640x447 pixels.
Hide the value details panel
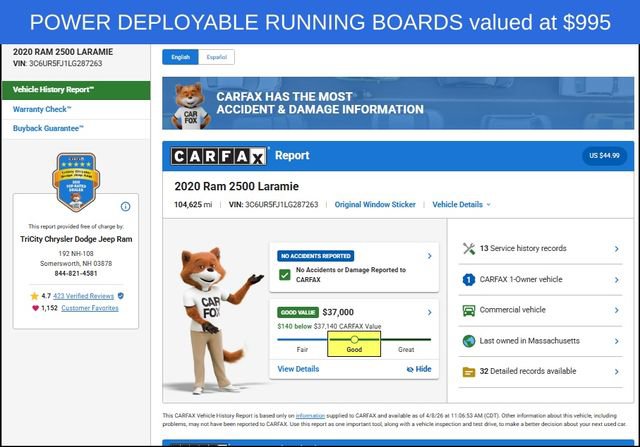coord(419,369)
